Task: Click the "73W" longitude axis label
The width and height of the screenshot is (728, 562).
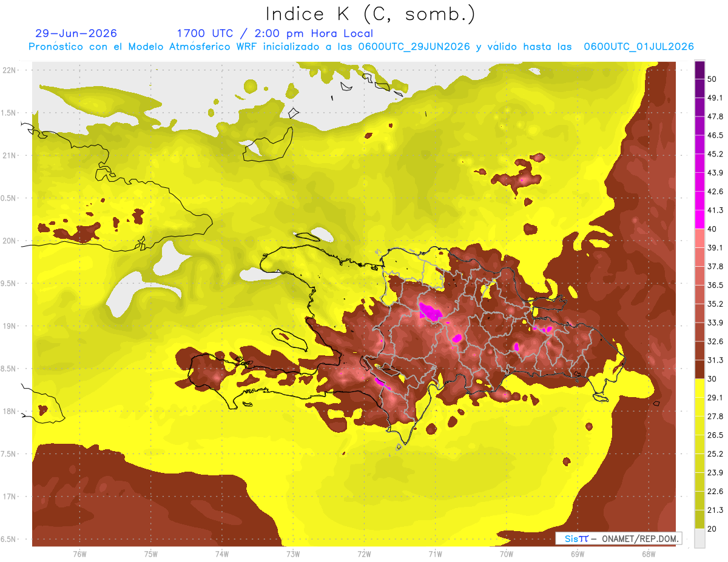Action: click(x=293, y=554)
